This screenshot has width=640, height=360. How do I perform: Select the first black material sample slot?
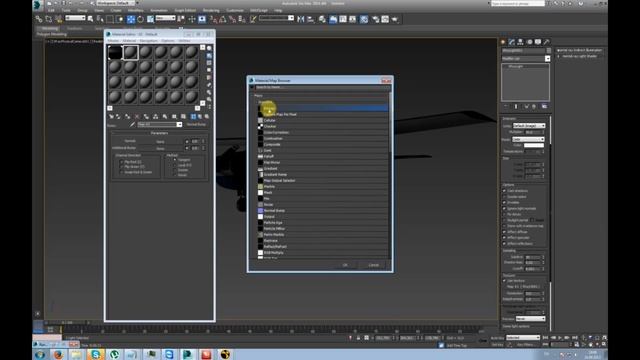click(x=115, y=52)
